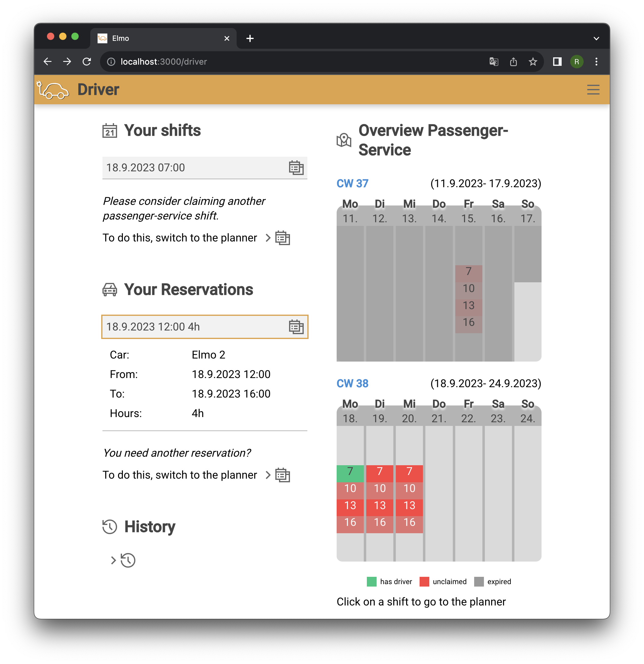Open Chrome's three-dot menu
This screenshot has height=664, width=644.
coord(596,62)
